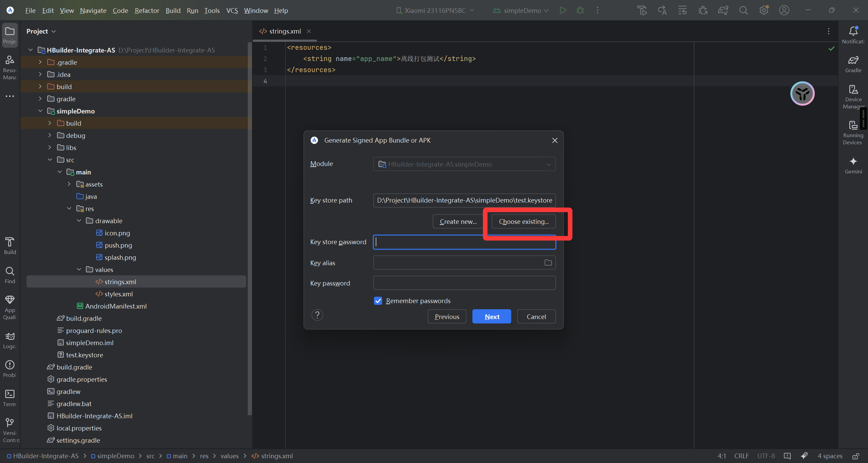Run the simpleDemo app with the green play icon
868x463 pixels.
[x=563, y=10]
